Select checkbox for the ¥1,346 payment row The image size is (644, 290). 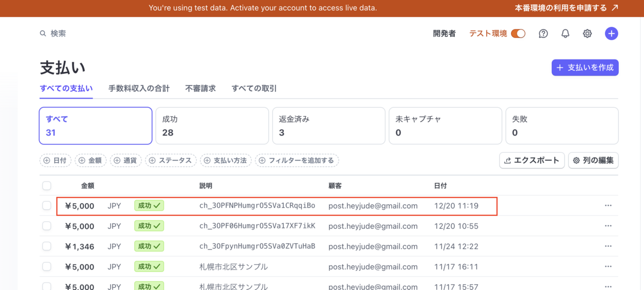pyautogui.click(x=47, y=246)
